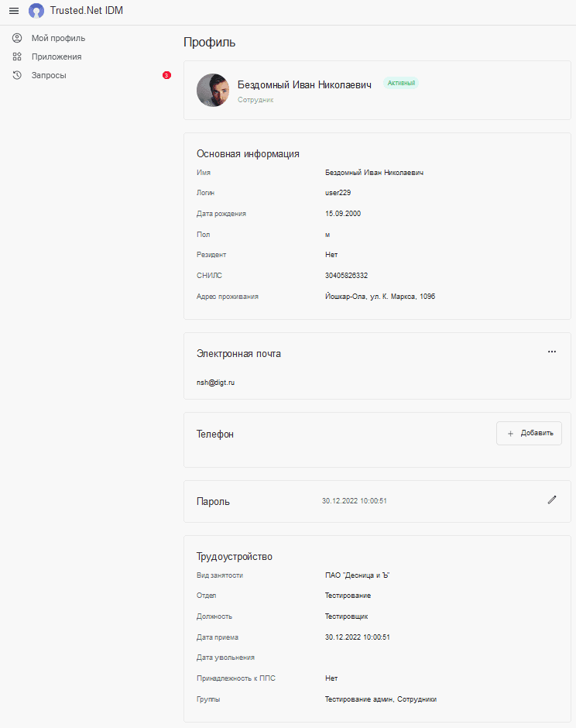This screenshot has height=728, width=576.
Task: Click the Приложения grid icon
Action: (17, 57)
